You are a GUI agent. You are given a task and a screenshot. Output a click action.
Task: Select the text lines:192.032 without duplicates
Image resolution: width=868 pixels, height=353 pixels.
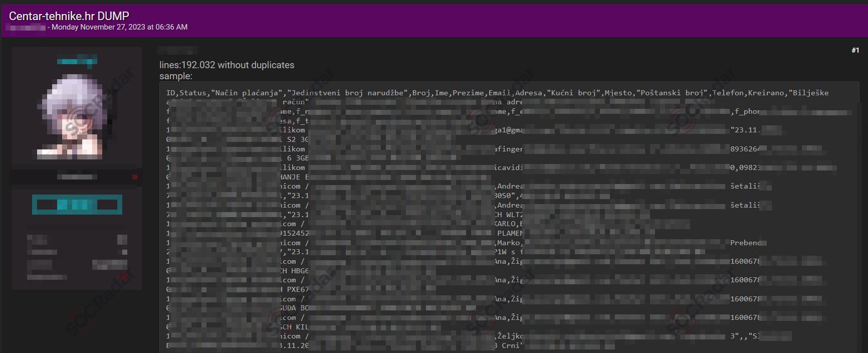pos(227,65)
